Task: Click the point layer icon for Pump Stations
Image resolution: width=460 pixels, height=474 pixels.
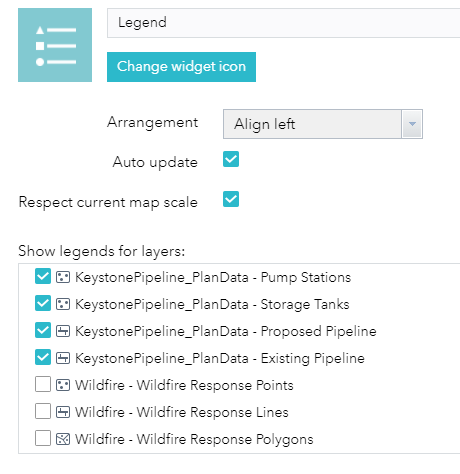Action: (63, 277)
